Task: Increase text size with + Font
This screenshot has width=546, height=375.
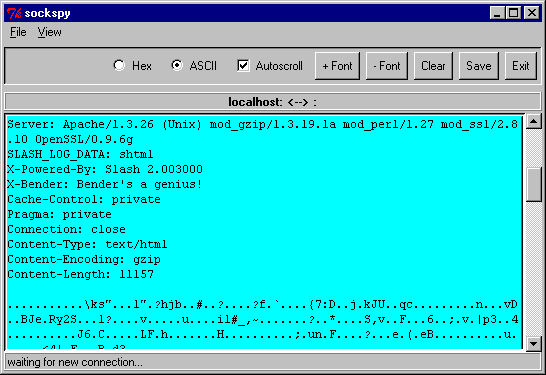Action: (337, 66)
